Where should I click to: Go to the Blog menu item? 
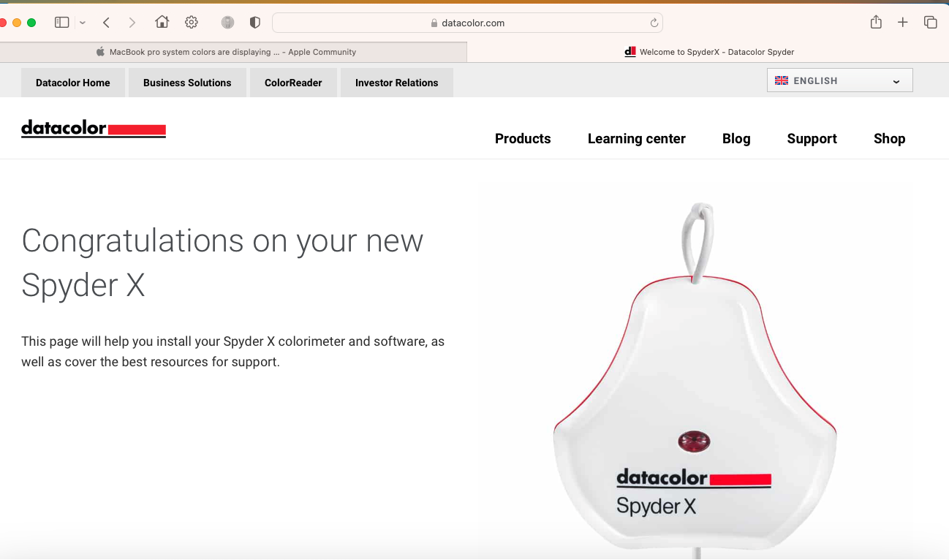[x=736, y=139]
